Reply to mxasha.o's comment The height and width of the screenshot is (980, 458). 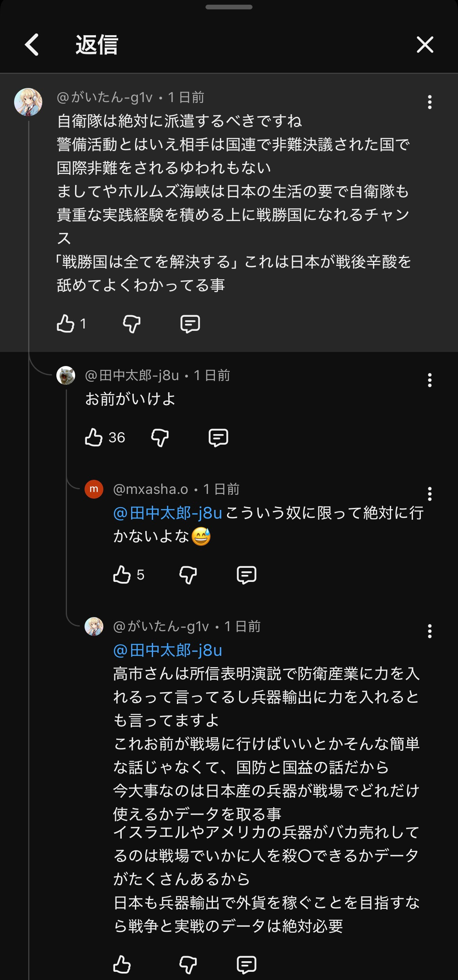pos(246,574)
